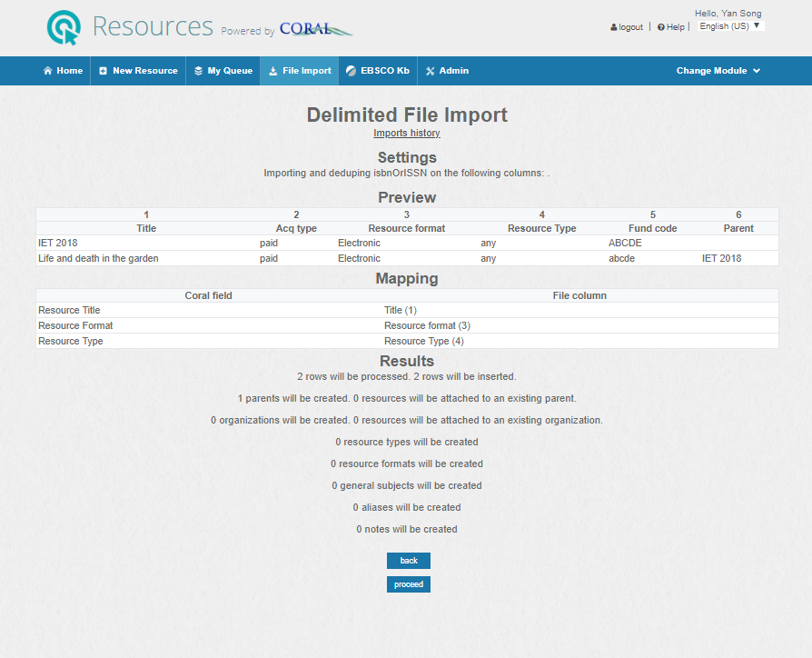812x658 pixels.
Task: Click the logout user icon
Action: (x=614, y=27)
